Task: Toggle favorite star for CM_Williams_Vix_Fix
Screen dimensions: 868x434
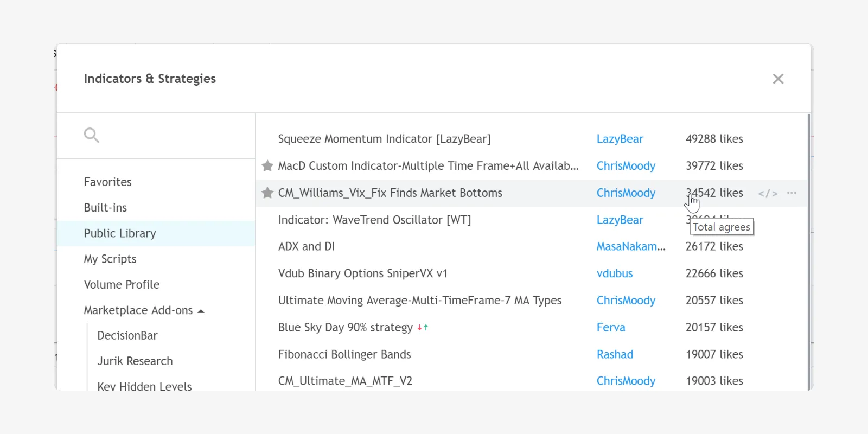Action: pyautogui.click(x=267, y=193)
